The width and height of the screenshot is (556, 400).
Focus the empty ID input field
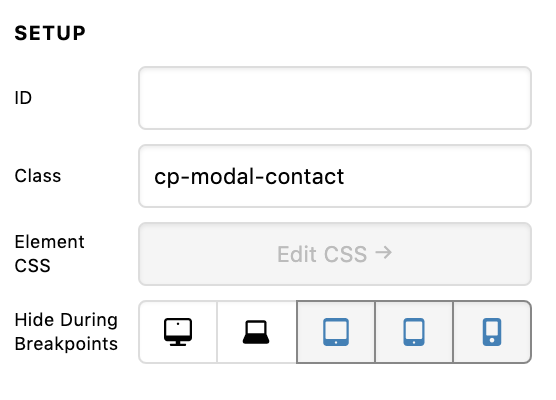point(335,98)
